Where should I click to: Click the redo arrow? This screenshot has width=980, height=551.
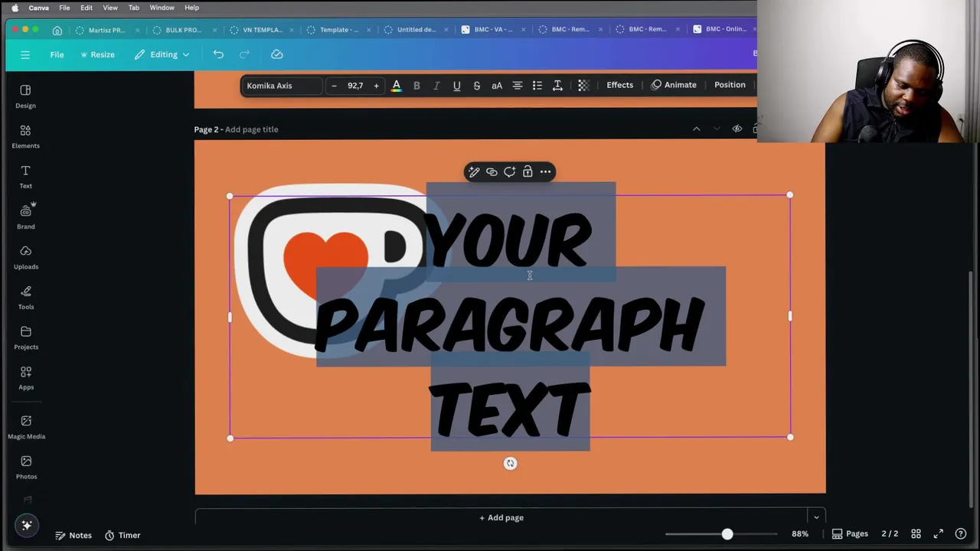pos(244,54)
